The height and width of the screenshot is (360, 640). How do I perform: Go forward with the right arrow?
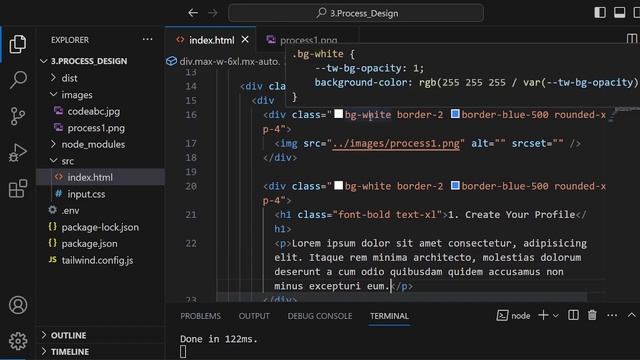pos(213,13)
